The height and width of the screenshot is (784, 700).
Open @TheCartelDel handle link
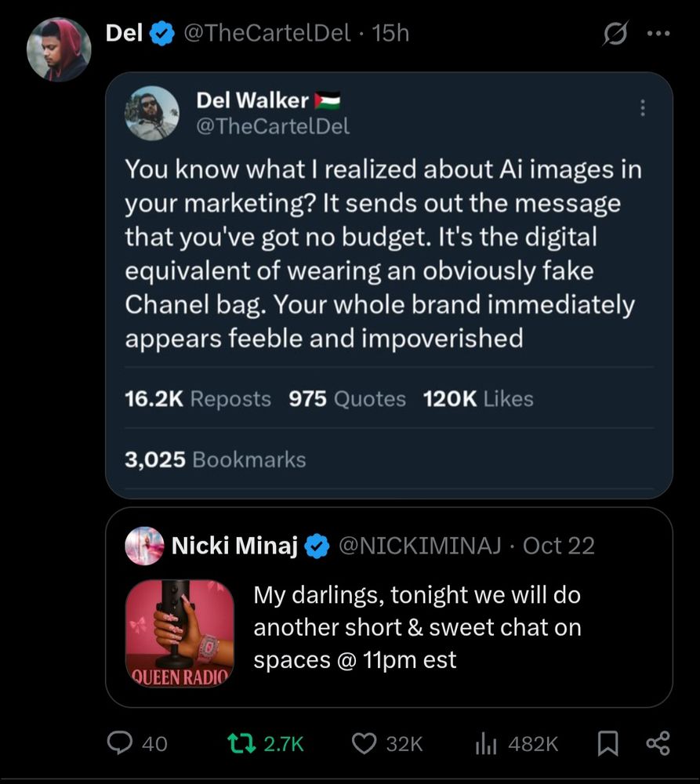[266, 34]
